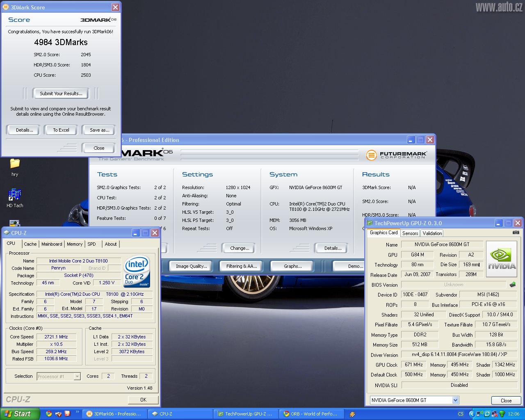Open the Processor selection dropdown in CPU-Z

click(77, 376)
